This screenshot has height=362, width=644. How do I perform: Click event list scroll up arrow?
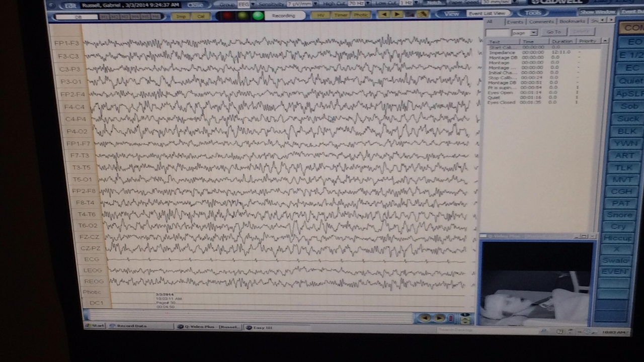tap(605, 41)
